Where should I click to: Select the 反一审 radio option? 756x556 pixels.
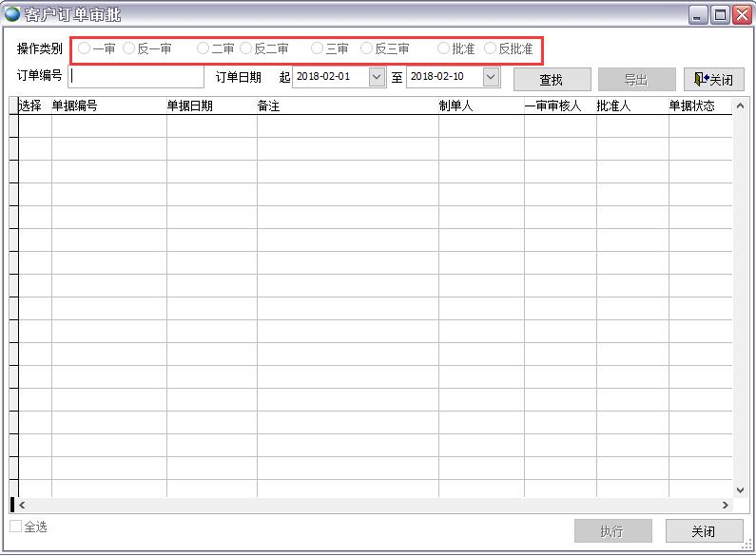[x=129, y=48]
